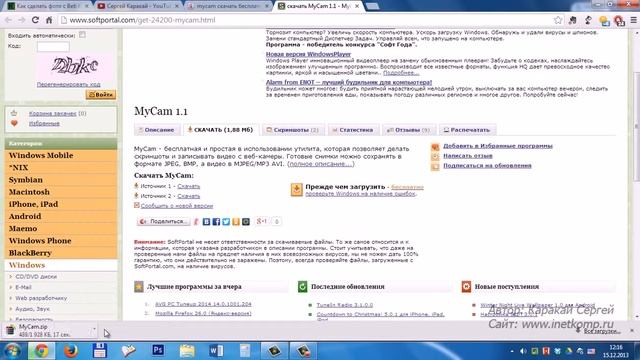Image resolution: width=640 pixels, height=360 pixels.
Task: Open the Отзывы tab
Action: [x=409, y=130]
